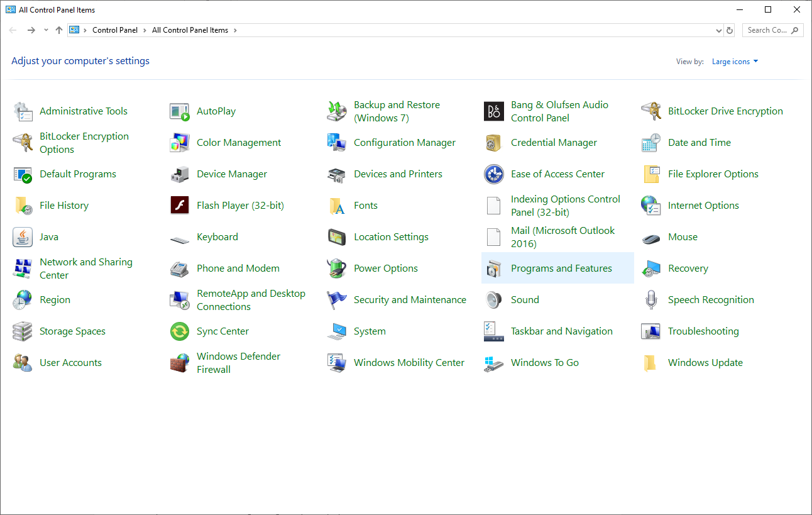This screenshot has width=812, height=515.
Task: Open the AutoPlay icon
Action: click(x=180, y=111)
